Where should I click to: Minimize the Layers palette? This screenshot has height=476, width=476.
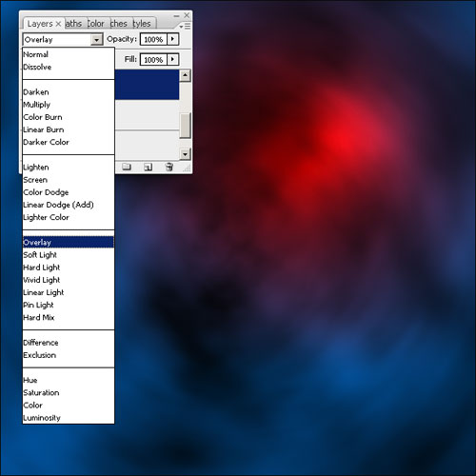click(176, 15)
